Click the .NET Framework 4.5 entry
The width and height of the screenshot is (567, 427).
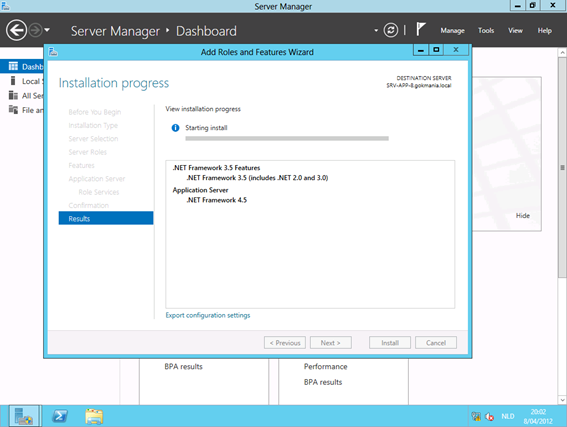[217, 200]
